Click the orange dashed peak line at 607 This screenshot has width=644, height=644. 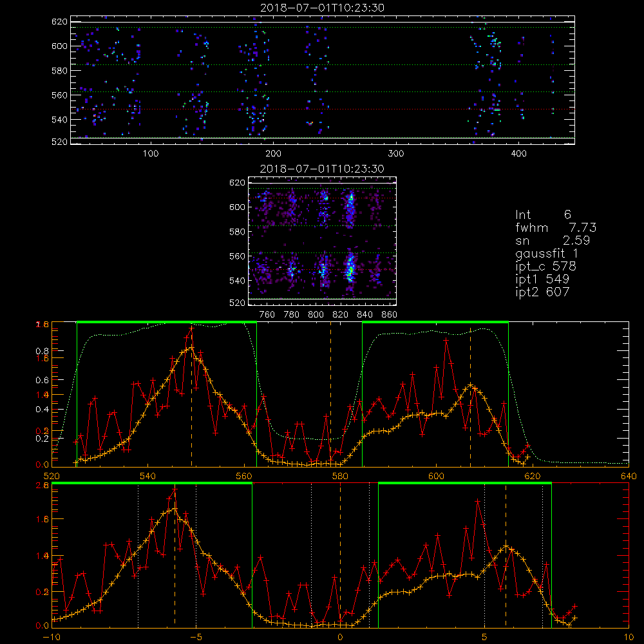pos(470,396)
